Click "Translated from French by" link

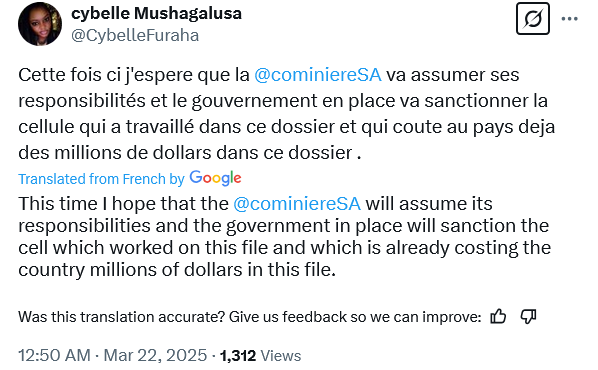tap(101, 179)
